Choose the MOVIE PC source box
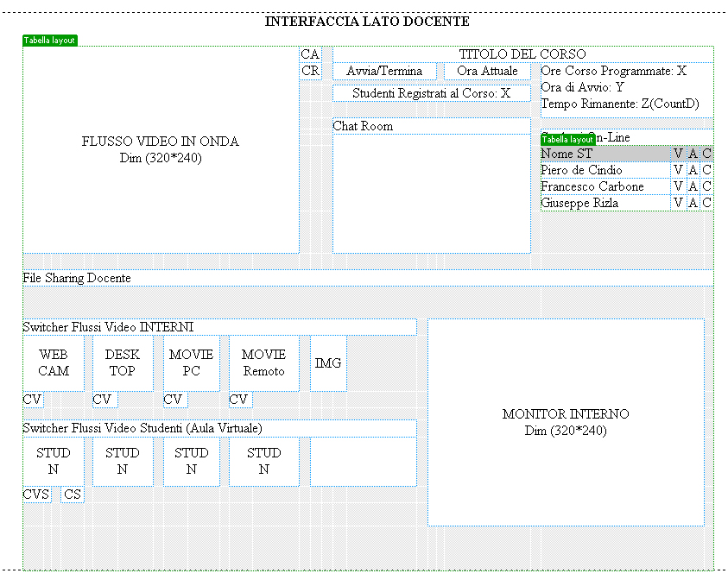This screenshot has width=728, height=586. click(191, 363)
